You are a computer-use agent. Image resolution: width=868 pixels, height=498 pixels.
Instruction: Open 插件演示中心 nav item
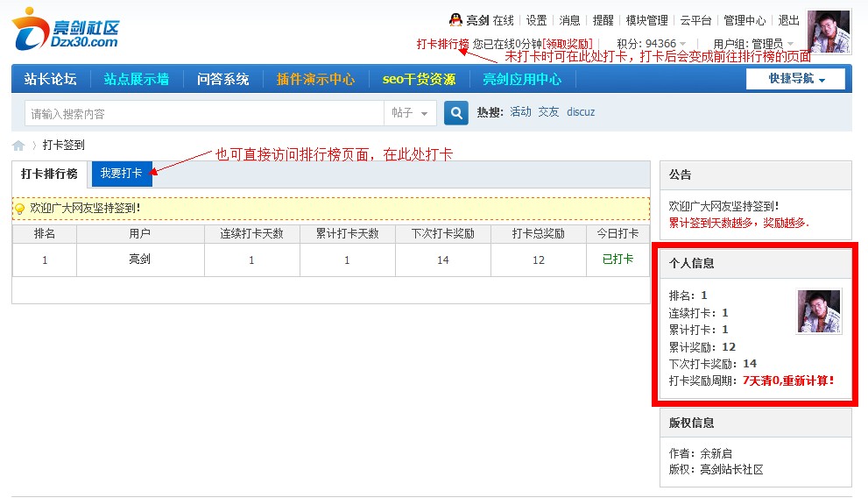[x=315, y=79]
